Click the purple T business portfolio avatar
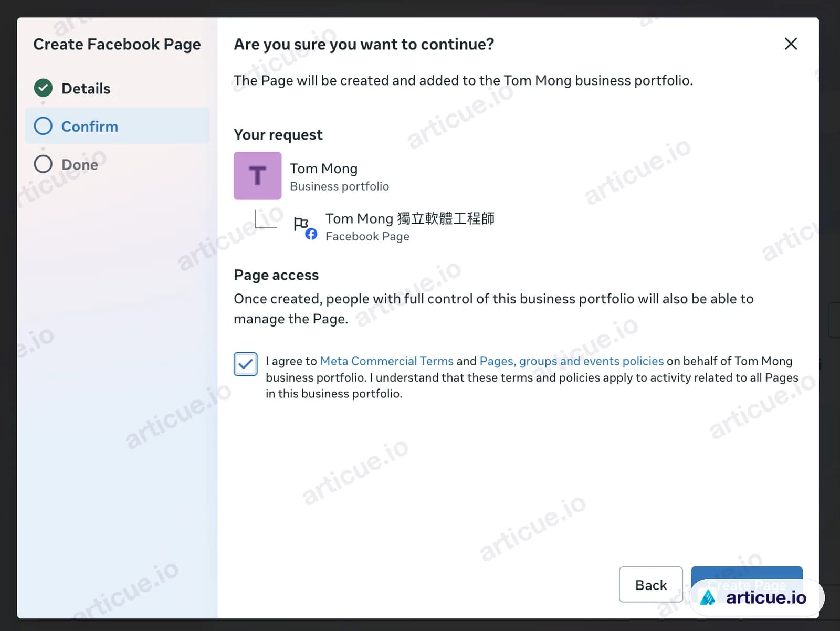This screenshot has width=840, height=631. (257, 176)
